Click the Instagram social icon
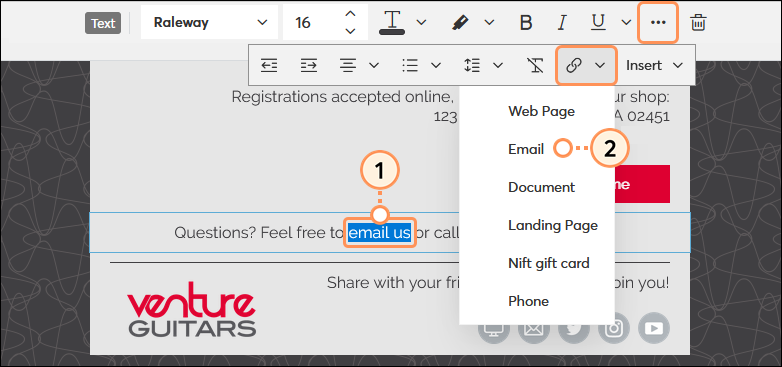782x367 pixels. [614, 328]
